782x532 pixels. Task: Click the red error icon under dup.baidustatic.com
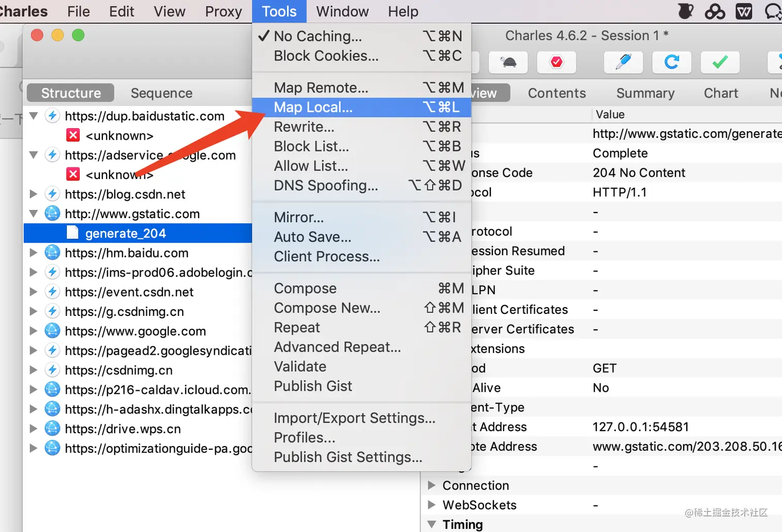(x=73, y=135)
